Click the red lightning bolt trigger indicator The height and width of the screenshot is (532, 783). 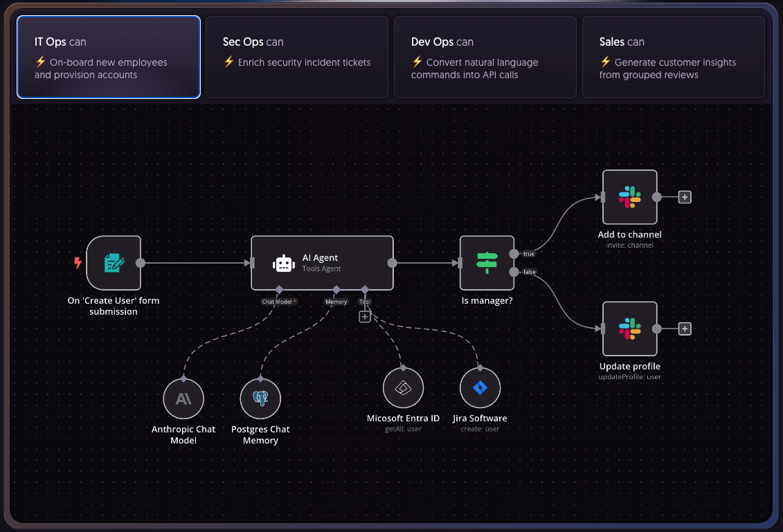(x=78, y=263)
